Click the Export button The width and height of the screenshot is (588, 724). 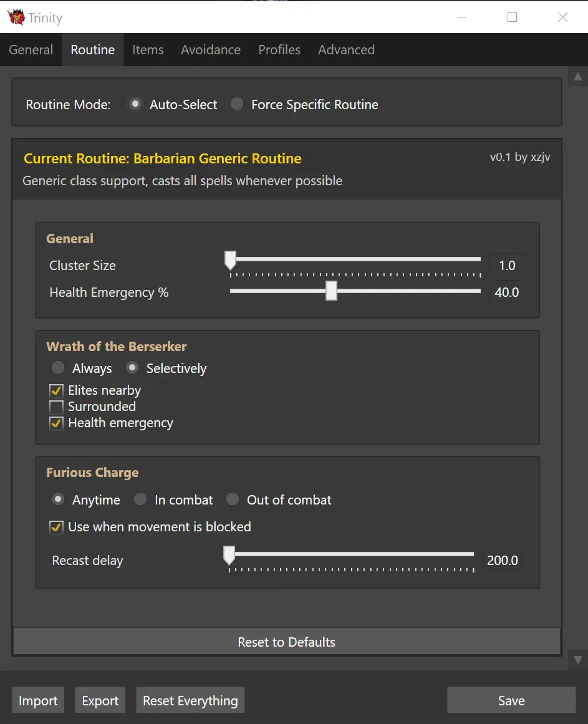point(100,700)
